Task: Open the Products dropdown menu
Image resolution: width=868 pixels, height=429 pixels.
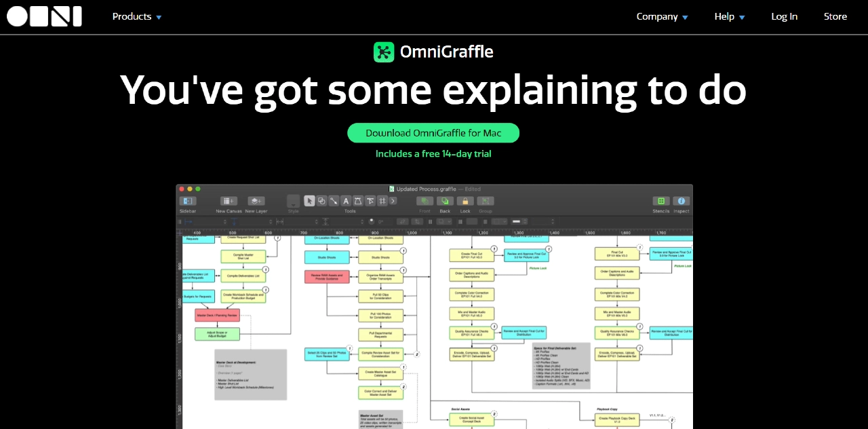Action: pos(137,17)
